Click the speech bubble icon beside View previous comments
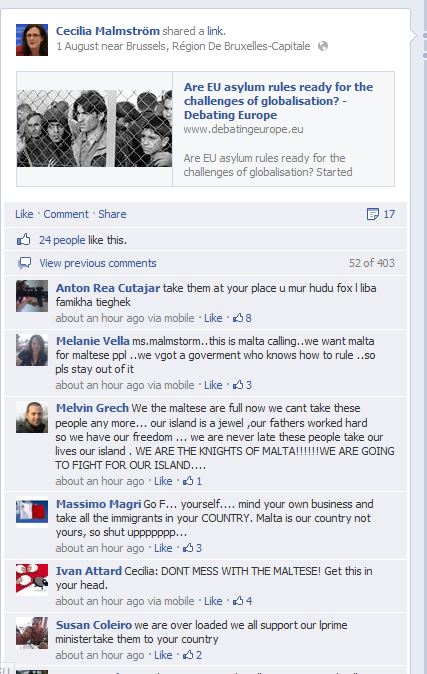This screenshot has height=674, width=427. tap(25, 263)
